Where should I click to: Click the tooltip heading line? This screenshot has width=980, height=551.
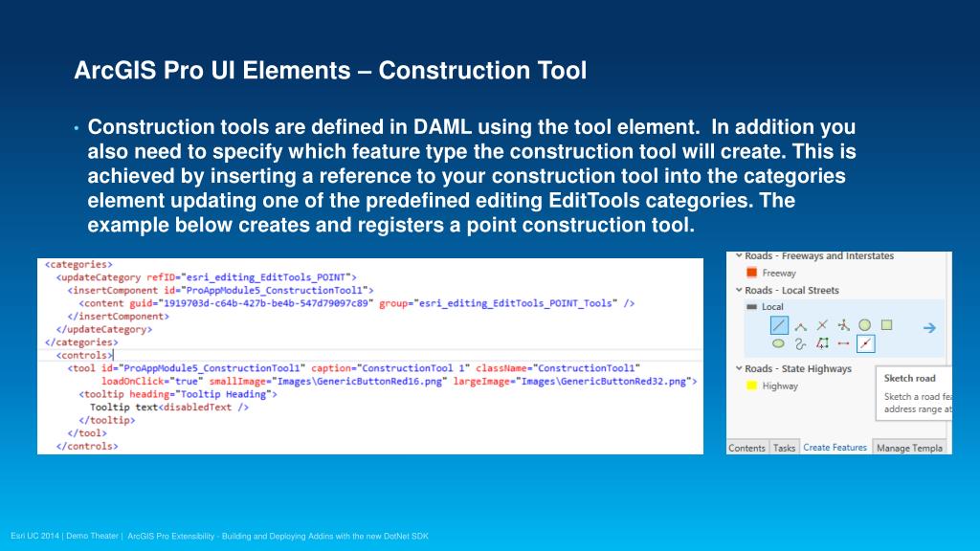[x=177, y=394]
